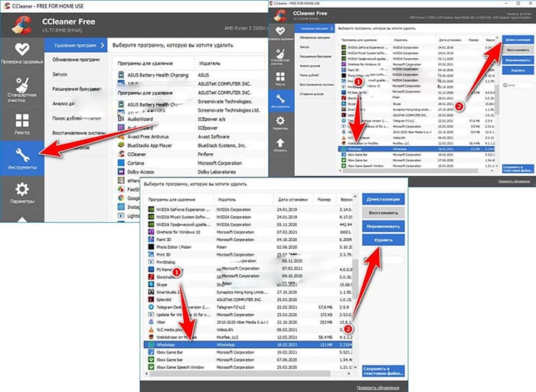Viewport: 536px width, 392px height.
Task: Open Реестр grid icon in left window
Action: (x=22, y=120)
